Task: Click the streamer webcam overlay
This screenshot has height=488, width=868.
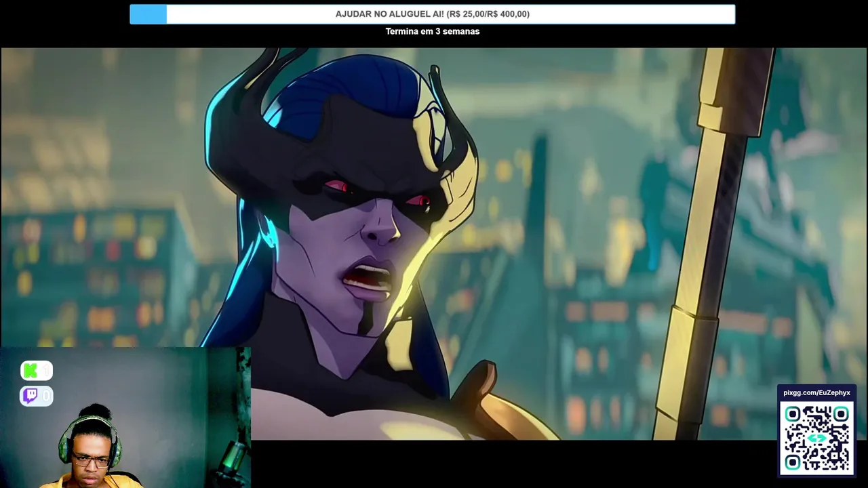Action: (125, 418)
